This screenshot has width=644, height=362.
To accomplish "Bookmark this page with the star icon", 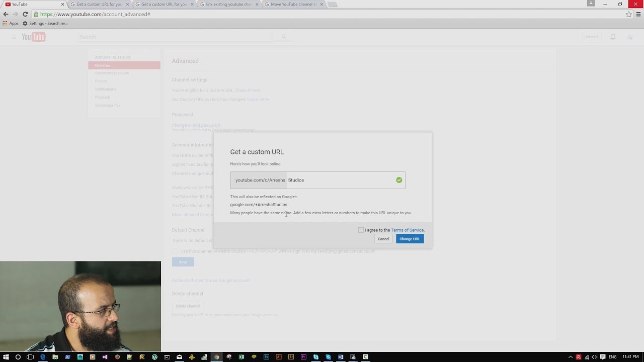I will coord(628,14).
